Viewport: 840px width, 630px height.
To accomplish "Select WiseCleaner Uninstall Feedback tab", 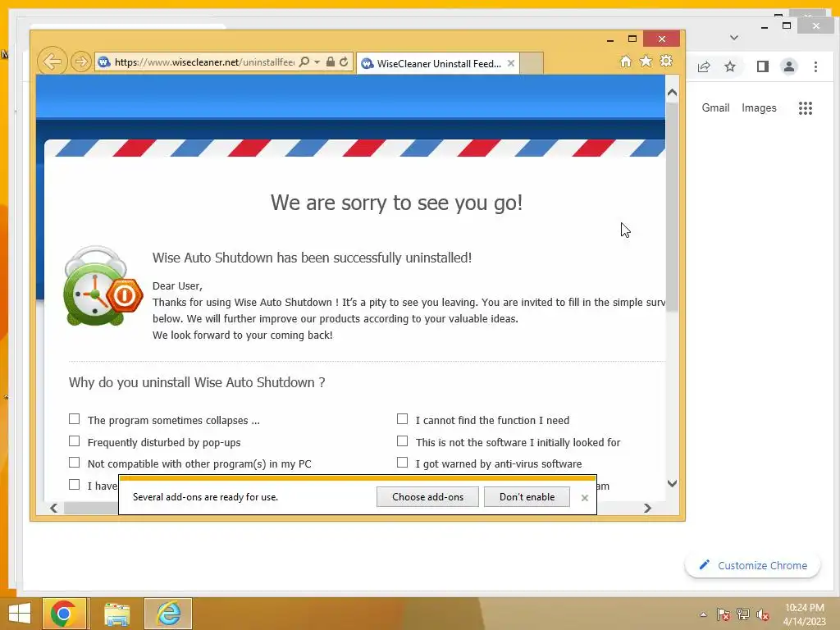I will click(438, 63).
